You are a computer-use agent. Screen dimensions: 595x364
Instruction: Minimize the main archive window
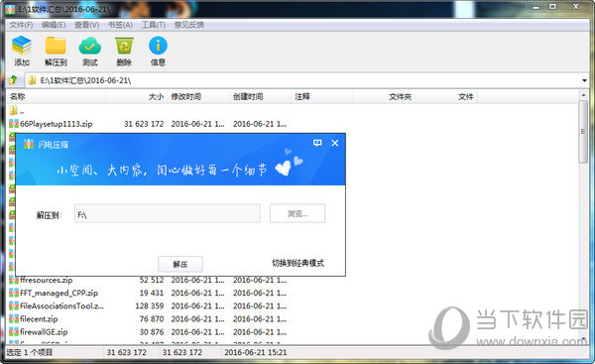536,7
